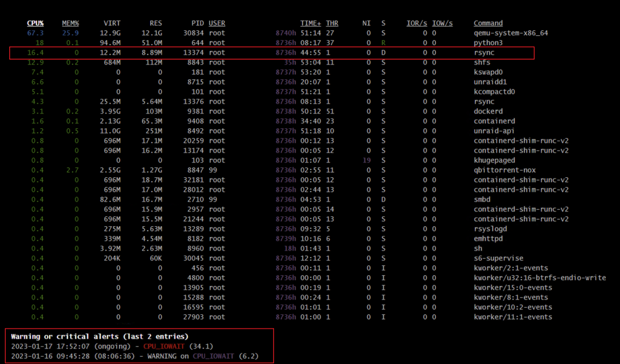Select the khugepaged process
The image size is (620, 364).
point(494,160)
